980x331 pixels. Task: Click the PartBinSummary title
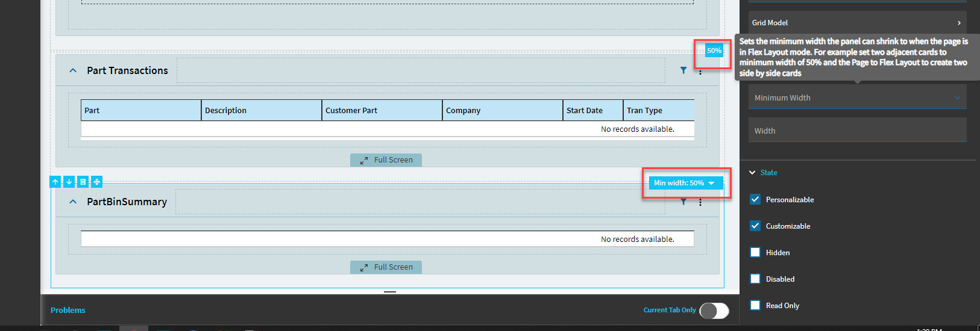point(127,202)
